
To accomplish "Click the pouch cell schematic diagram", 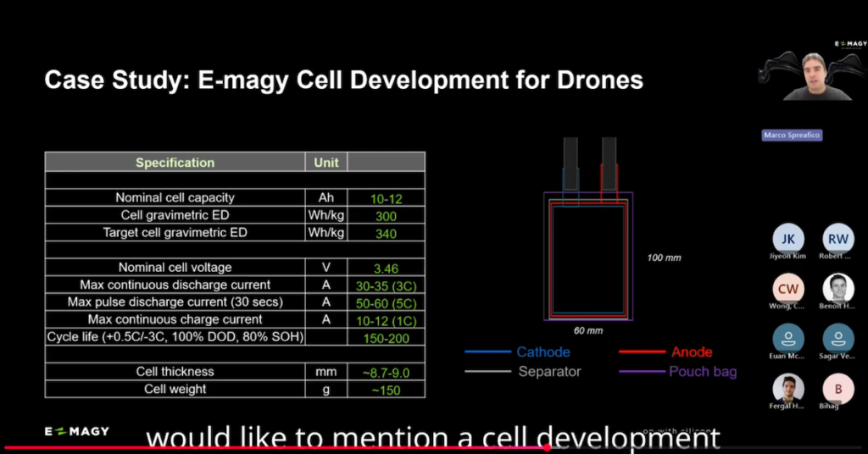I will [x=588, y=230].
